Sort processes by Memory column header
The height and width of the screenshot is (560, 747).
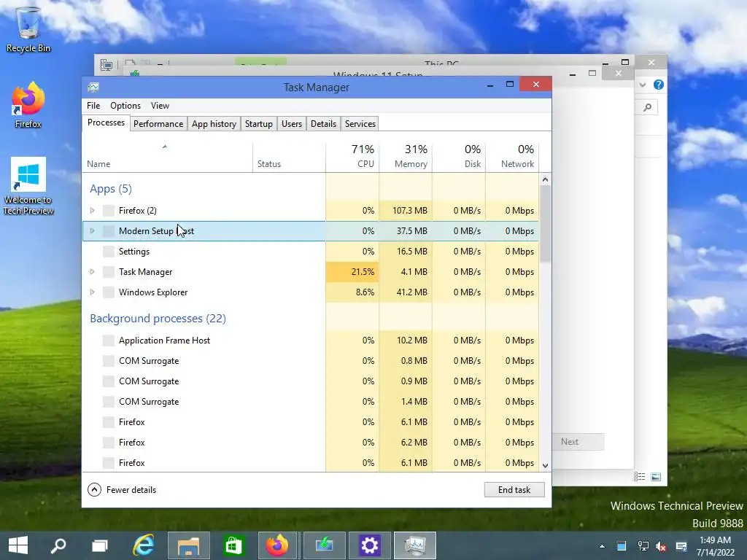[x=406, y=157]
